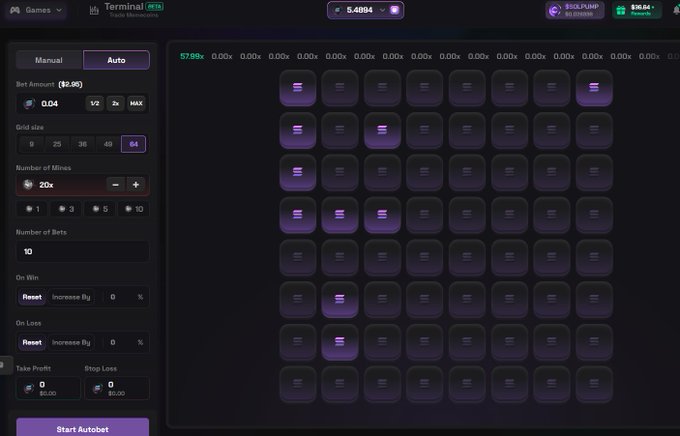
Task: Select the tile in row five, column one
Action: 298,257
